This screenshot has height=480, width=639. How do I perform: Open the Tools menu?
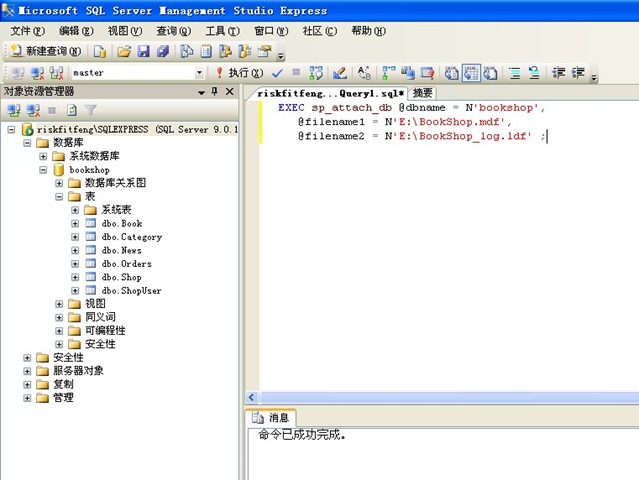[x=223, y=31]
